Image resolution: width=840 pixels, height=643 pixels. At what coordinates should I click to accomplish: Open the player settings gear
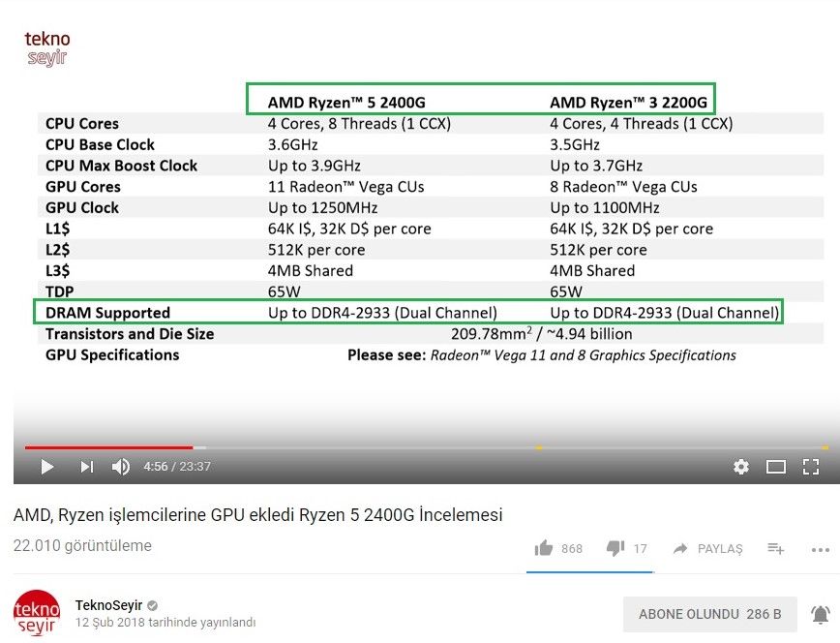(741, 467)
